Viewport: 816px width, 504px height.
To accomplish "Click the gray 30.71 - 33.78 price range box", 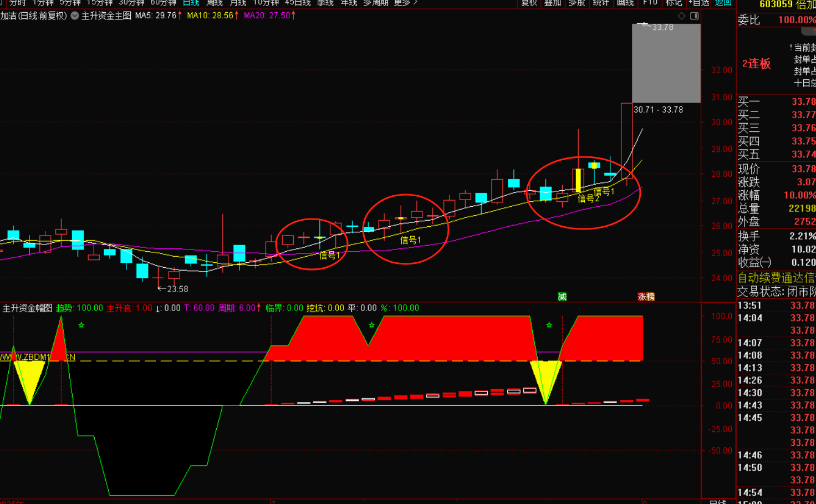I will pos(666,63).
